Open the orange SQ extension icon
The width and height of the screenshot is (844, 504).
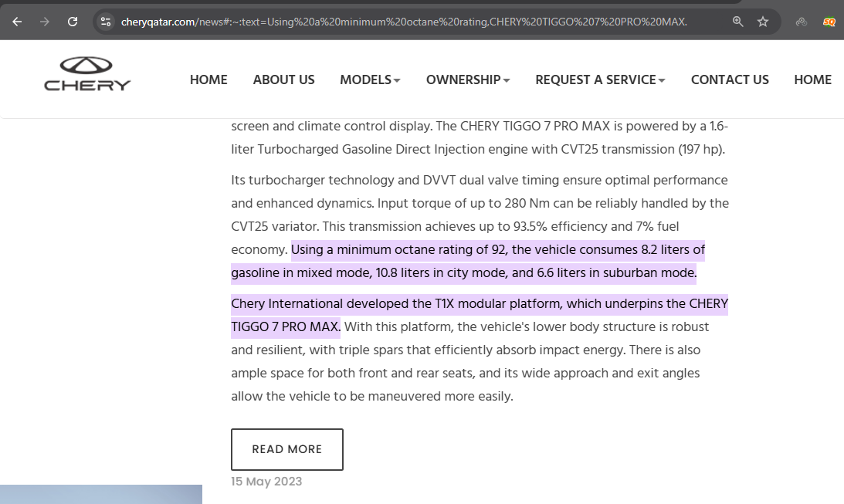[x=829, y=22]
